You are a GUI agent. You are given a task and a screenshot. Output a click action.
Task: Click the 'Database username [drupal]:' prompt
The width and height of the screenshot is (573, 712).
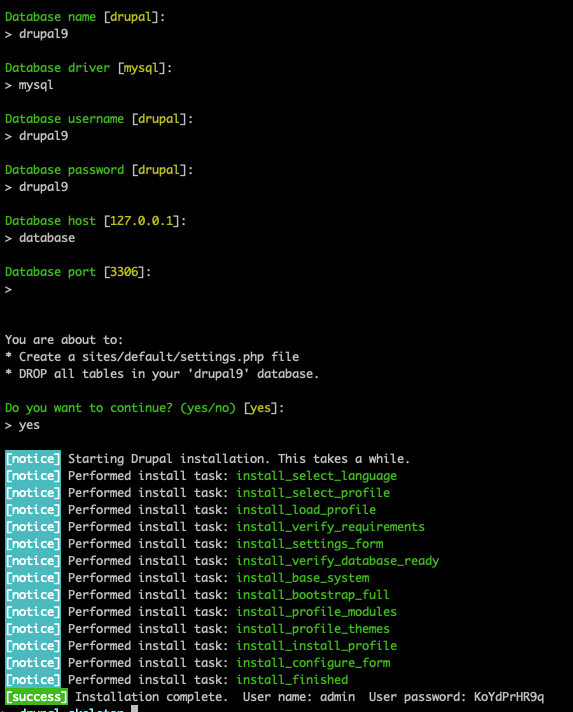[x=99, y=119]
